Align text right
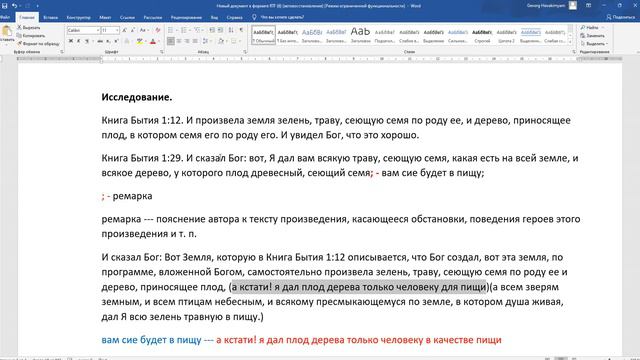Screen dimensions: 640x360 187,41
